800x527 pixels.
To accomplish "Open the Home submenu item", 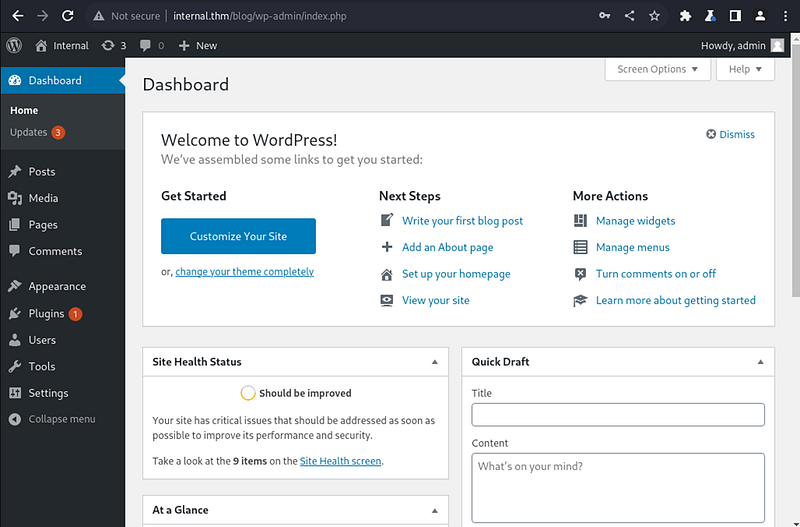I will click(x=24, y=110).
